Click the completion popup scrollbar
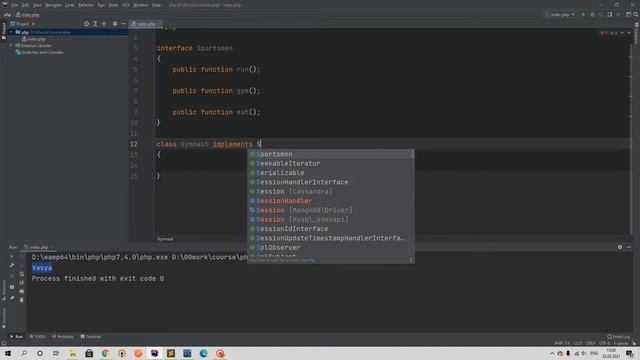This screenshot has height=360, width=640. click(413, 155)
